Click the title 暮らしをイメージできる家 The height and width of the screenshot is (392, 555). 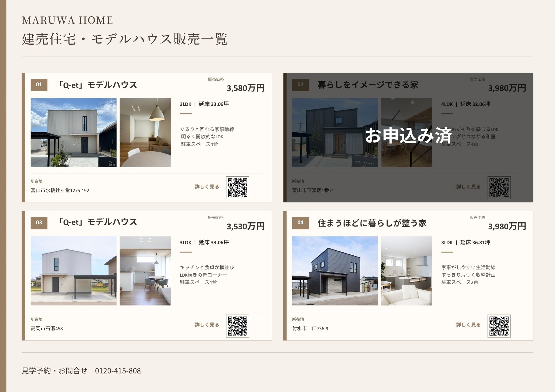[x=368, y=85]
